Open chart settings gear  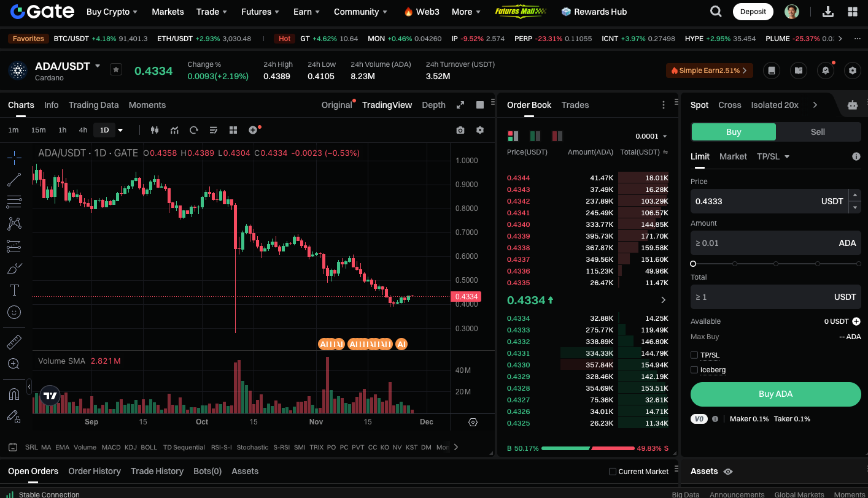480,130
